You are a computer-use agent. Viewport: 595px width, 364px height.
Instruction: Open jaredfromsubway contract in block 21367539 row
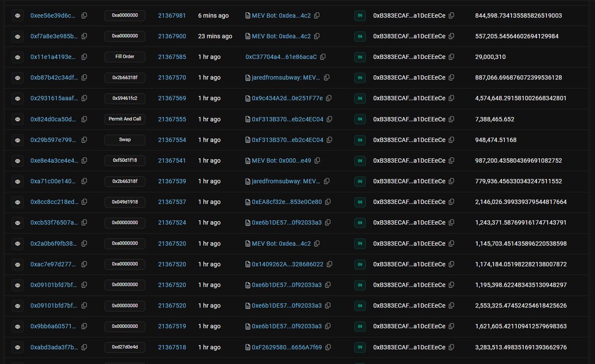tap(286, 182)
